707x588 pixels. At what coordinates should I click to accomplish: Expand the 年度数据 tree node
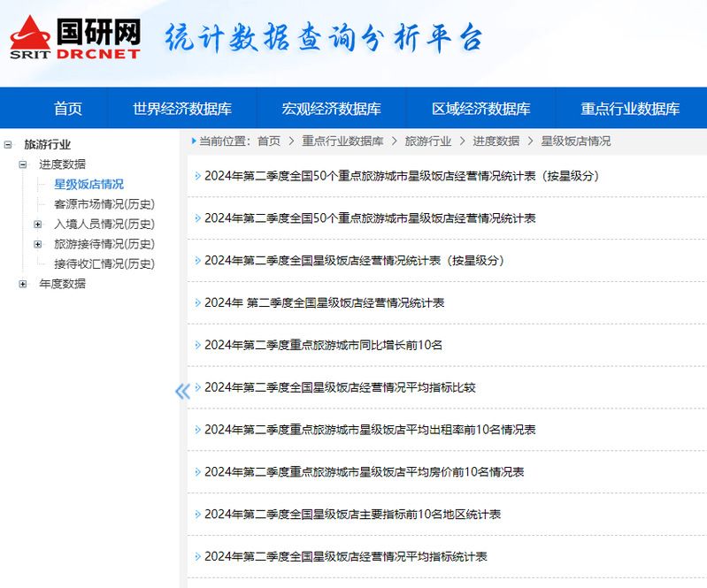click(x=23, y=284)
